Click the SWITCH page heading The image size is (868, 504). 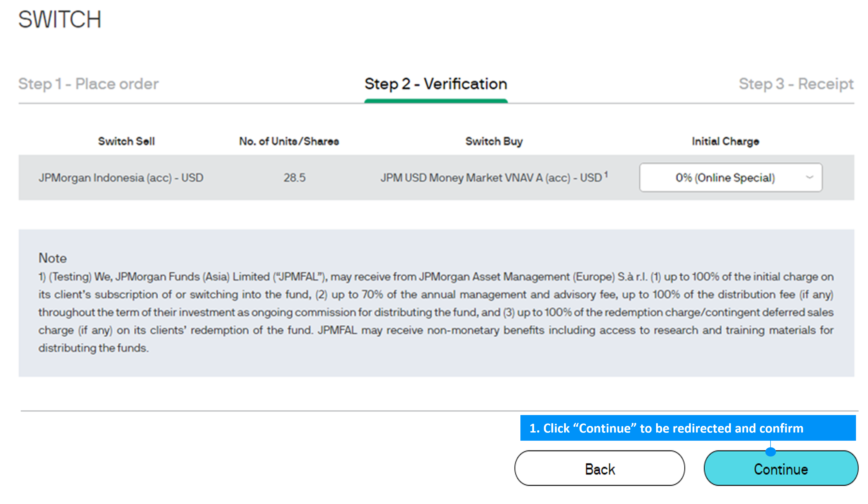pyautogui.click(x=60, y=19)
